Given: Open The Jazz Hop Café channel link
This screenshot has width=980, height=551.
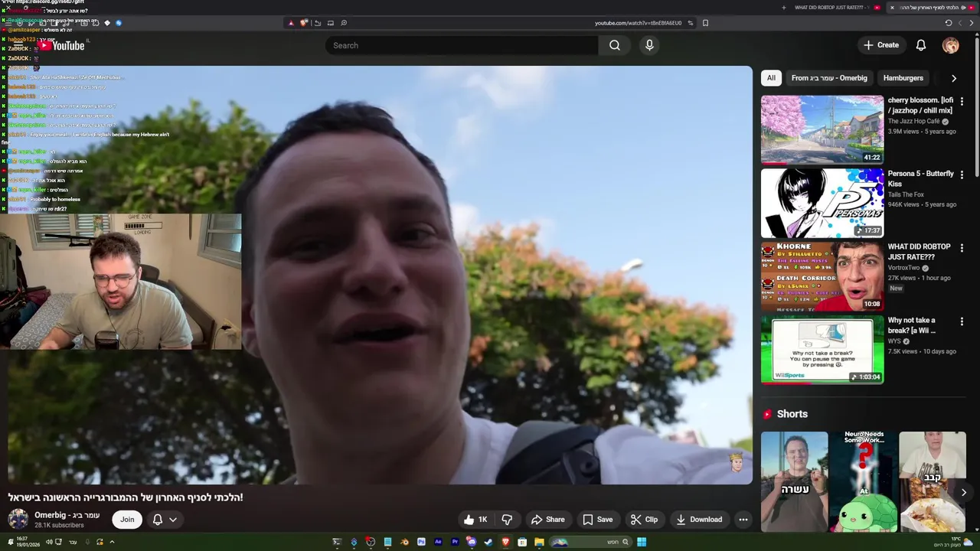Looking at the screenshot, I should pos(913,121).
